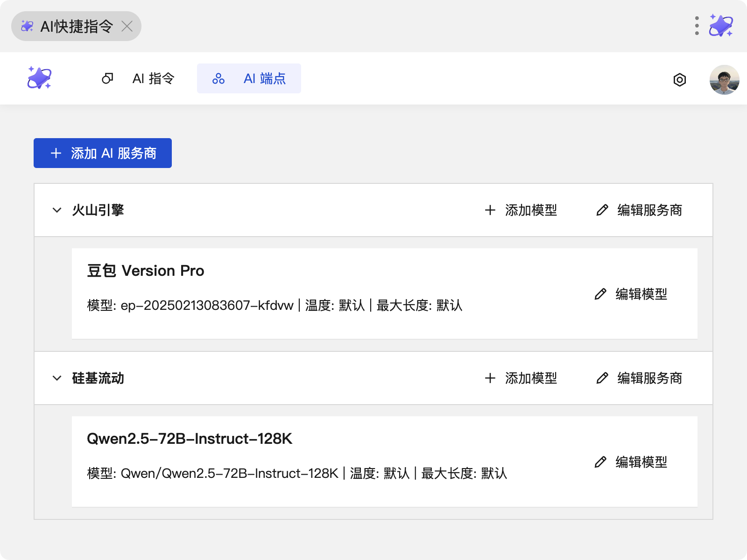Click the 豆包 Version Pro title
The image size is (747, 560).
tap(146, 271)
